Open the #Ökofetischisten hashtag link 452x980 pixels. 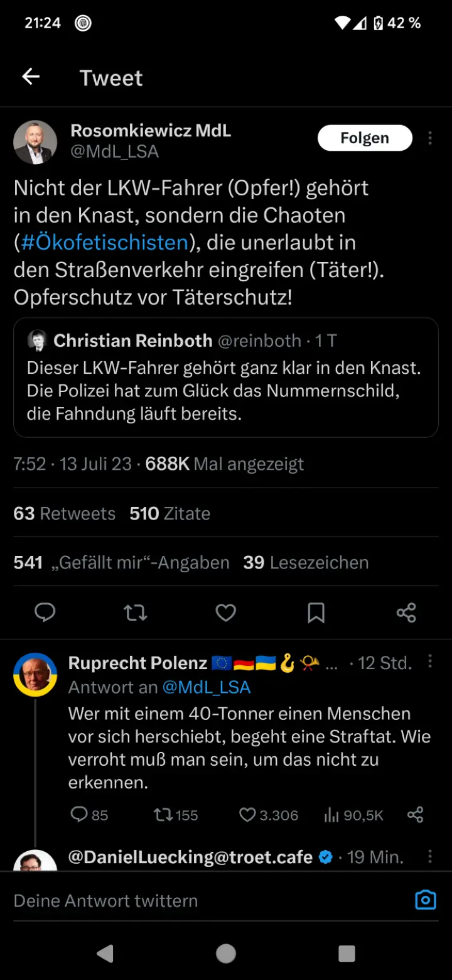click(104, 242)
